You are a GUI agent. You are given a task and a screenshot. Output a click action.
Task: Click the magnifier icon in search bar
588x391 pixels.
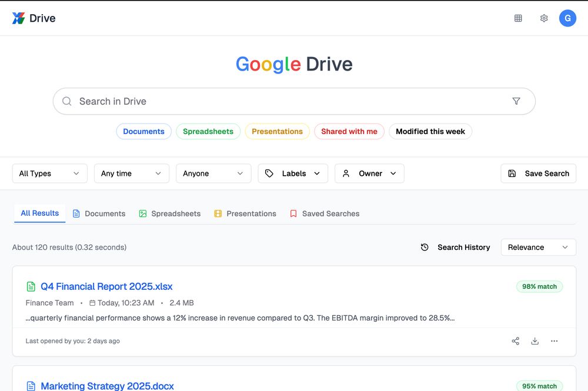click(x=67, y=101)
